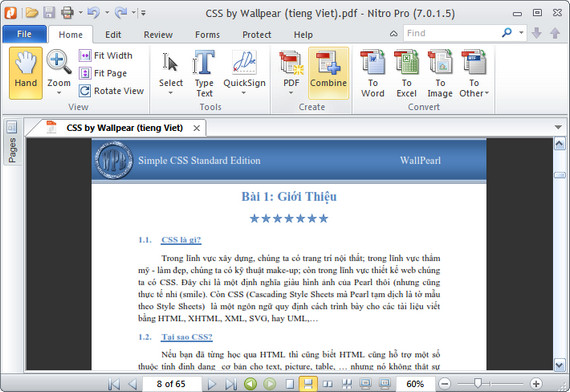Click the zoom out minus button

point(444,384)
